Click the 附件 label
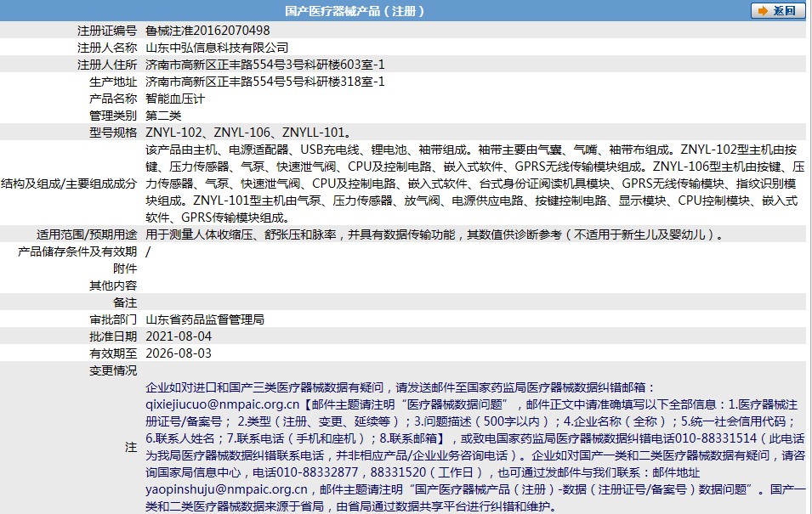Image resolution: width=812 pixels, height=514 pixels. click(125, 268)
